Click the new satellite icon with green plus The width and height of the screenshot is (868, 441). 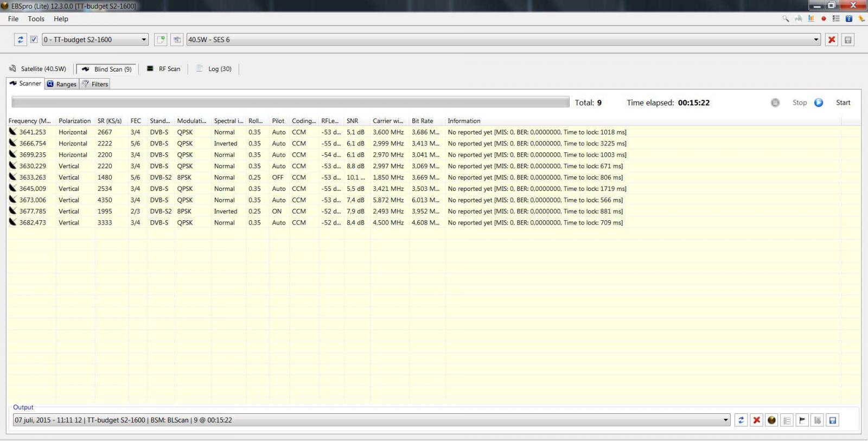point(161,40)
